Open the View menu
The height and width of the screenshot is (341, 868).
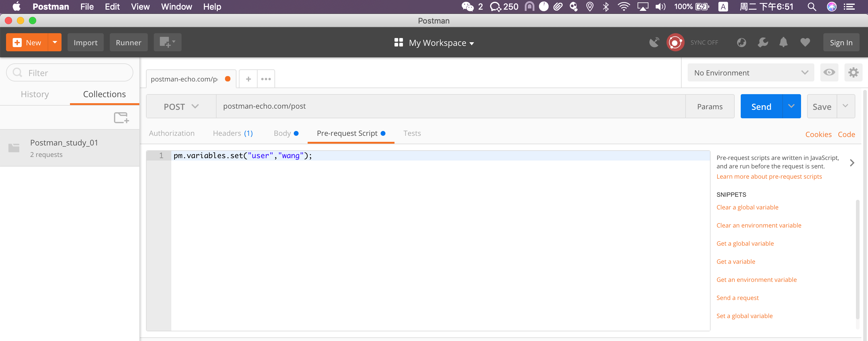pos(140,7)
